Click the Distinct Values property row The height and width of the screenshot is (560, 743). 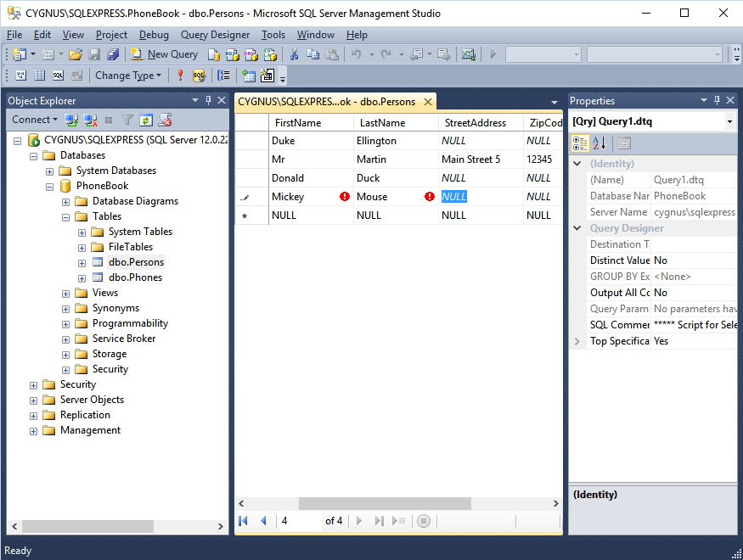[662, 260]
